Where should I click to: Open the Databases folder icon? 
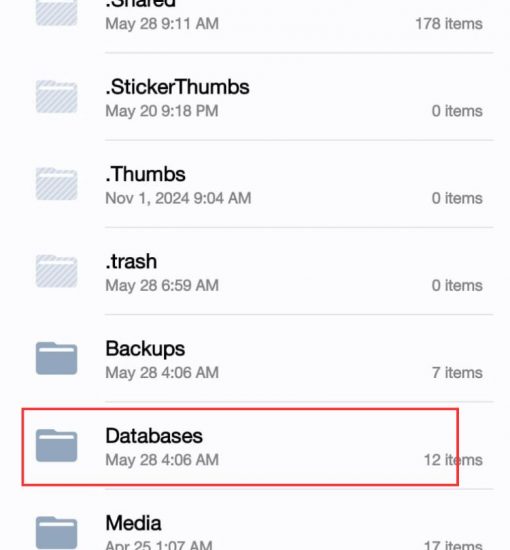tap(56, 445)
